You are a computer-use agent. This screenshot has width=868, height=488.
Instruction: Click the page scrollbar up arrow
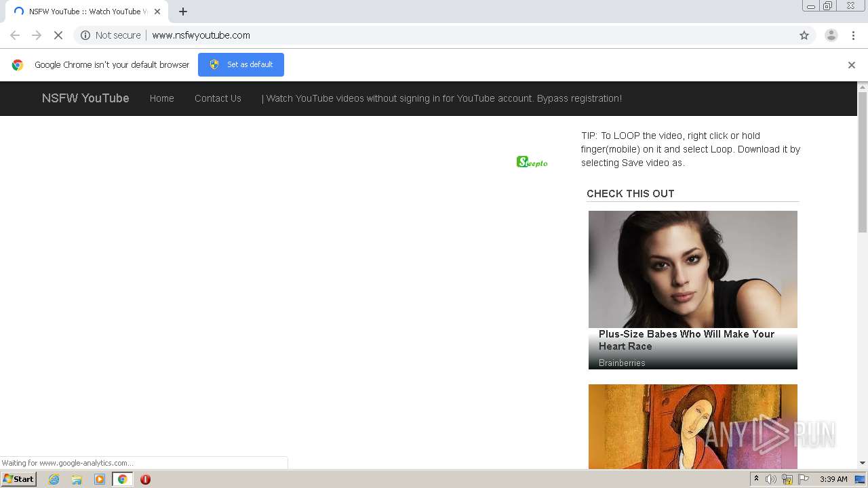pos(863,87)
